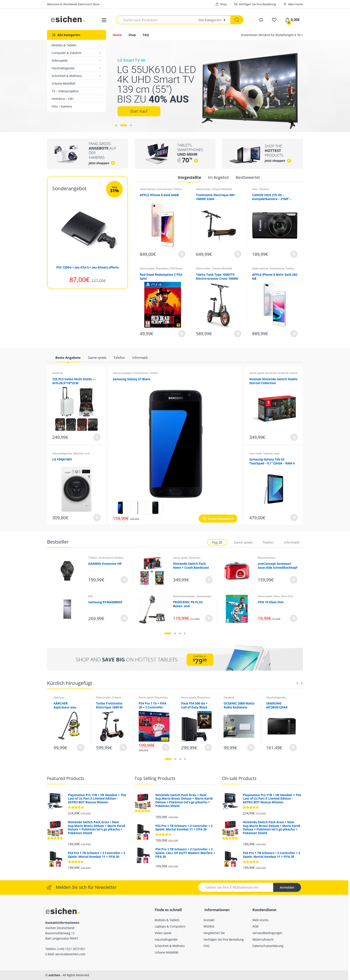350x980 pixels.
Task: Add APPLE iPhone 8 Gold 64GB to cart
Action: (x=182, y=254)
